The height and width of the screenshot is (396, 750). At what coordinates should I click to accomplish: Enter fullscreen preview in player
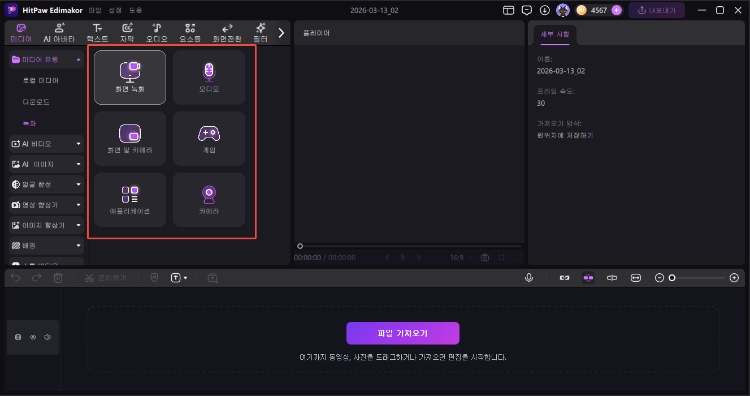click(518, 257)
